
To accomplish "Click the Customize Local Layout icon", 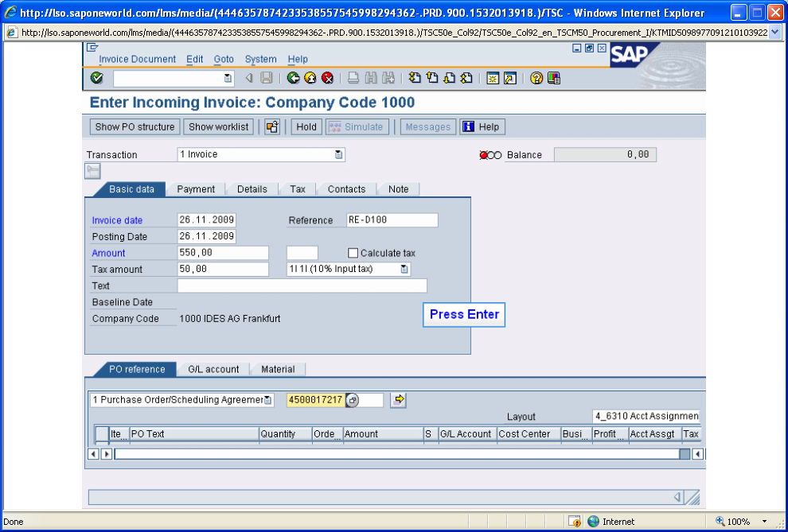I will pos(554,78).
